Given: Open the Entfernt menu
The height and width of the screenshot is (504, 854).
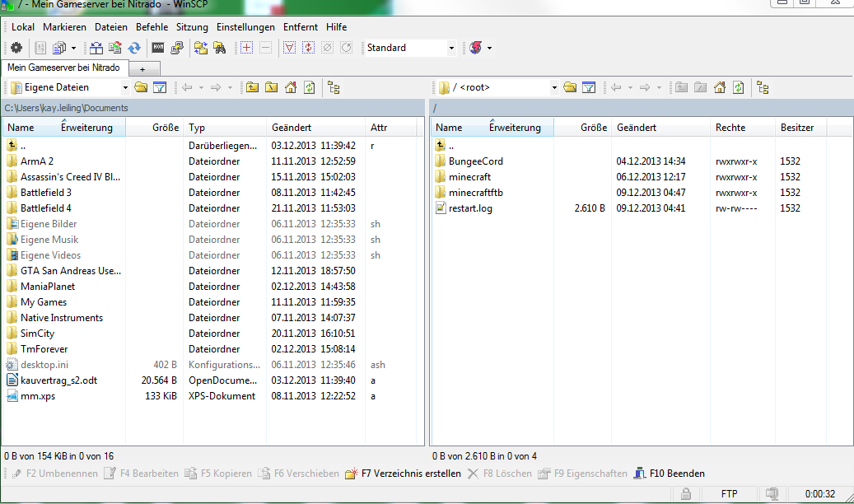Looking at the screenshot, I should pyautogui.click(x=300, y=26).
